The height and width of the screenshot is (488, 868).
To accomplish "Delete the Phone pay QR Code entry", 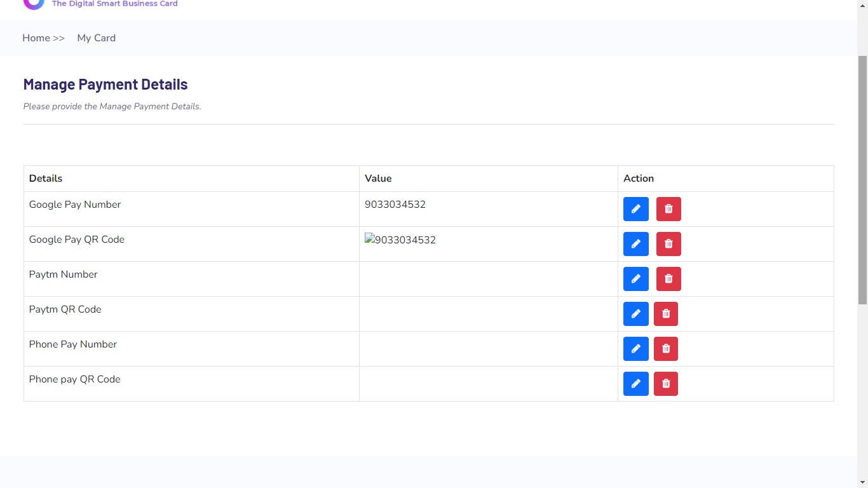I will click(x=666, y=384).
